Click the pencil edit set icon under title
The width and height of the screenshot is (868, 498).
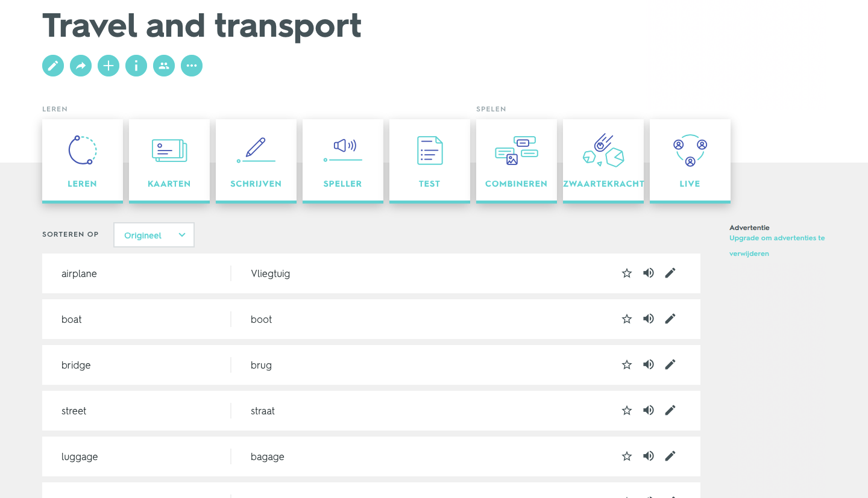pyautogui.click(x=53, y=66)
